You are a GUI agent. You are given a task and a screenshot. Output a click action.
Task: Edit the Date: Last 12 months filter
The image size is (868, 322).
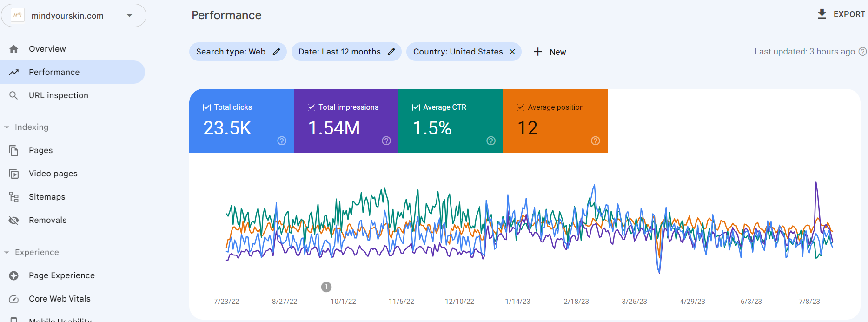[391, 52]
